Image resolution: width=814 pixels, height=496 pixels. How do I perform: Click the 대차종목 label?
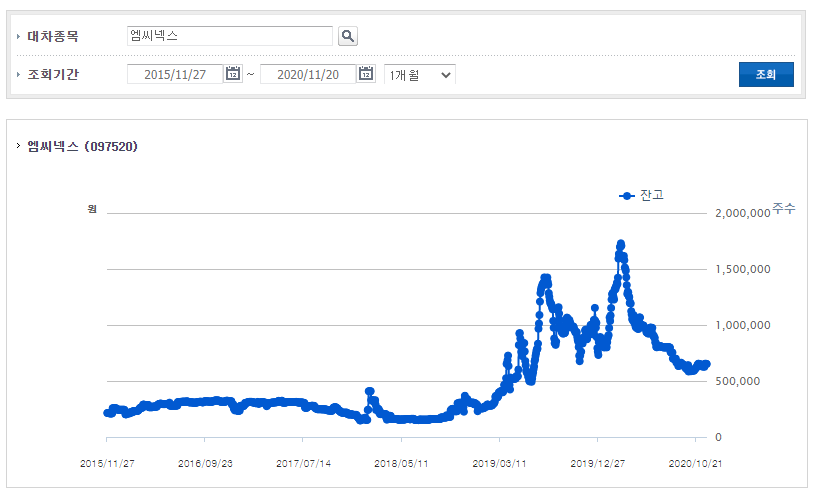point(52,36)
